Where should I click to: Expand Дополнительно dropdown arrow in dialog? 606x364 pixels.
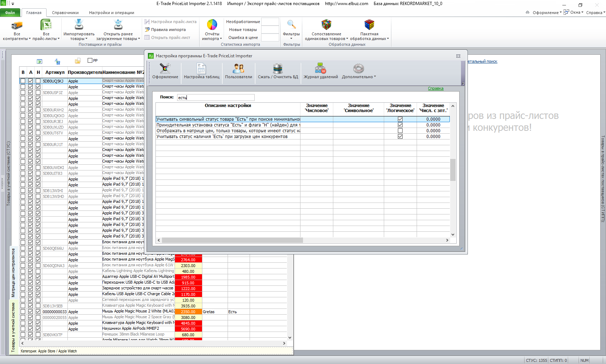(x=375, y=77)
